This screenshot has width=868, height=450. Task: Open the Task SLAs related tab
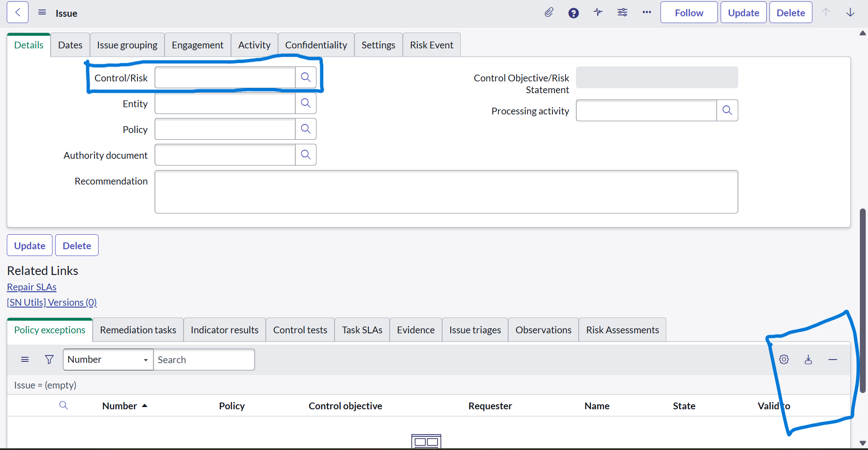tap(362, 330)
